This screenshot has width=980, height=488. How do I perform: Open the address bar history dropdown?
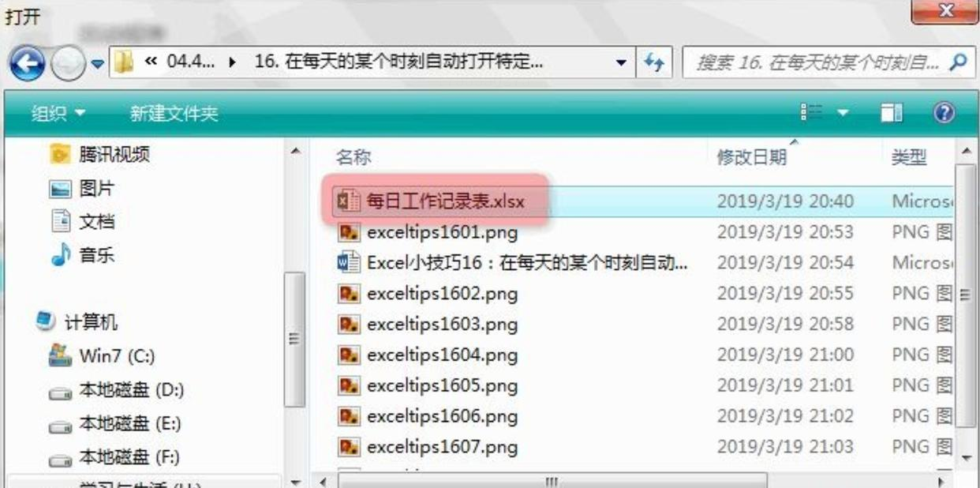(622, 63)
